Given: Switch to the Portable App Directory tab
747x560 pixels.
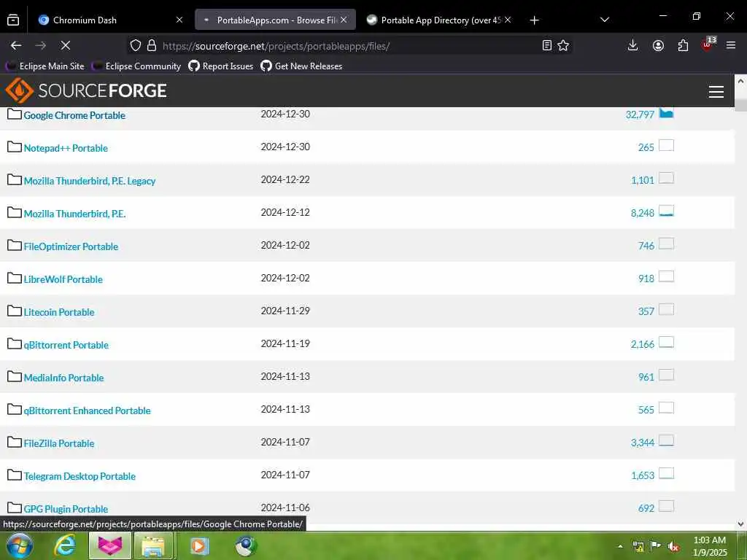Looking at the screenshot, I should (439, 20).
